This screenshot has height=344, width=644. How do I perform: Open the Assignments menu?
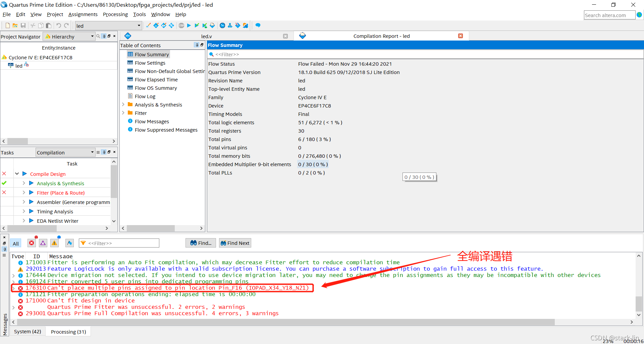(83, 14)
